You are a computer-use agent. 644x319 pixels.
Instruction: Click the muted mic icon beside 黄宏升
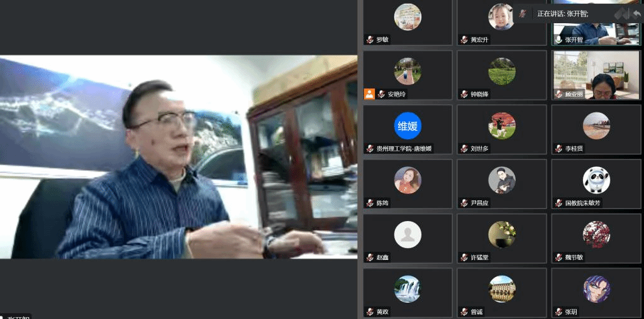coord(464,40)
